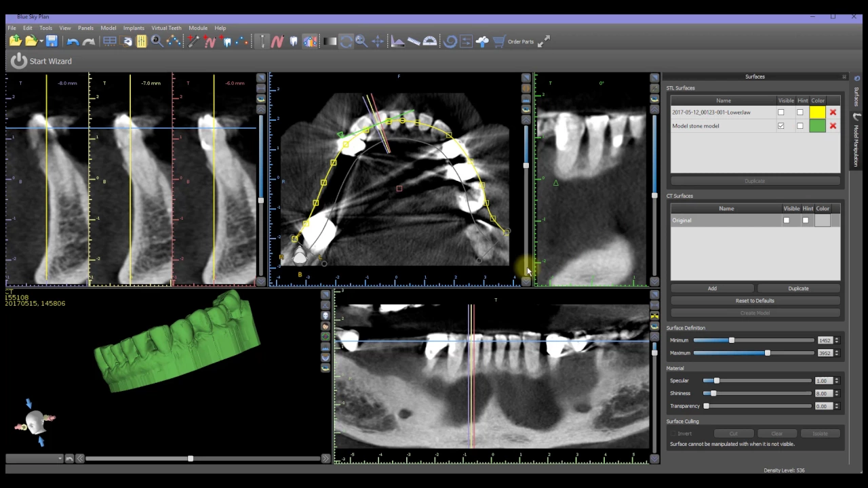
Task: Enable Hint for the LowerJaw surface
Action: [800, 113]
